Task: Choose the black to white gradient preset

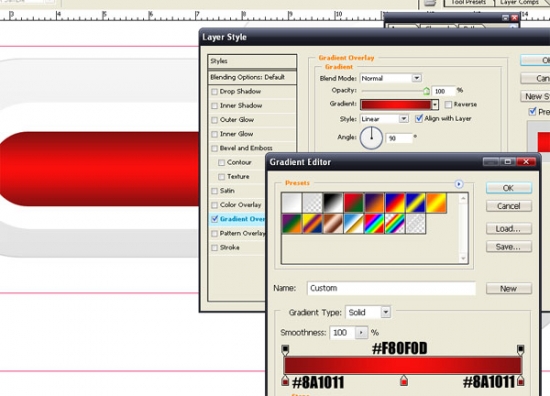Action: click(333, 203)
